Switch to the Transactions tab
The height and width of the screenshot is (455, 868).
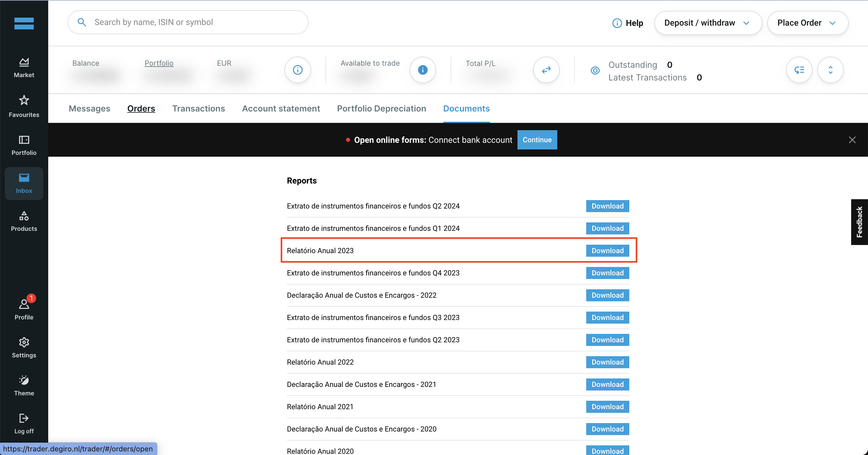tap(199, 108)
